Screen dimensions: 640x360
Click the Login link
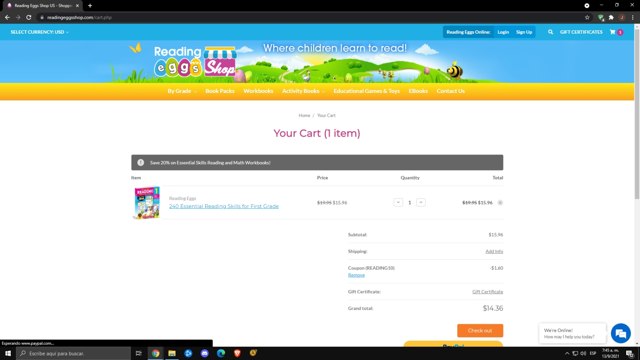[503, 32]
